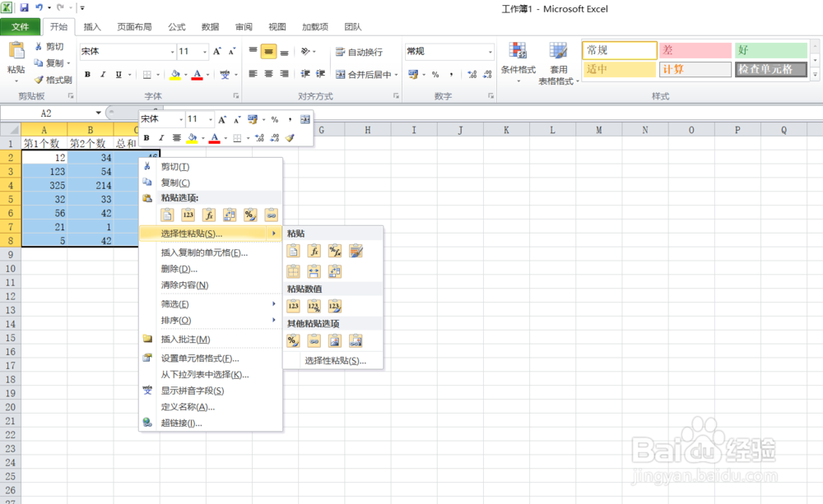Toggle italic in the floating mini toolbar
Viewport: 823px width, 504px height.
click(x=160, y=137)
